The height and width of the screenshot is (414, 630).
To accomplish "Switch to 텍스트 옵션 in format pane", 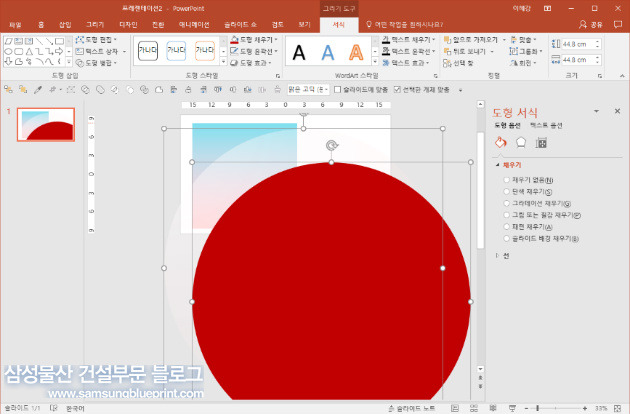I will click(x=546, y=125).
